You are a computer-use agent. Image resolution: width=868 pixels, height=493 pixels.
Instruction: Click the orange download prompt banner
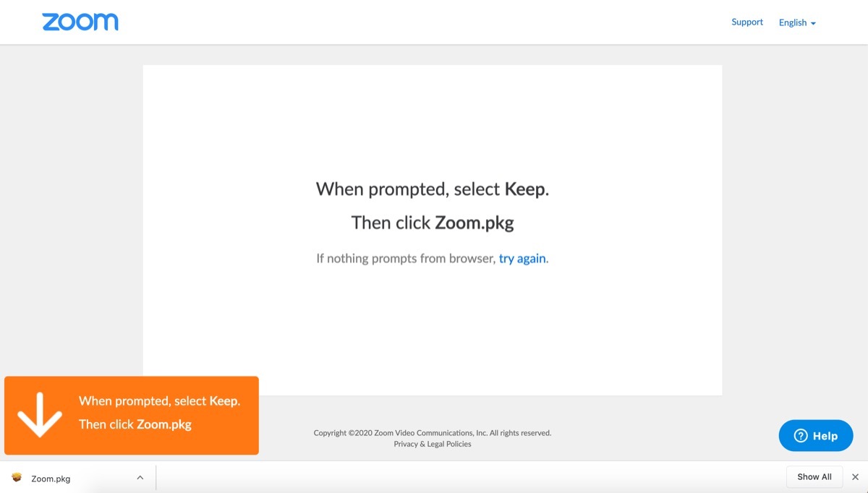click(132, 414)
